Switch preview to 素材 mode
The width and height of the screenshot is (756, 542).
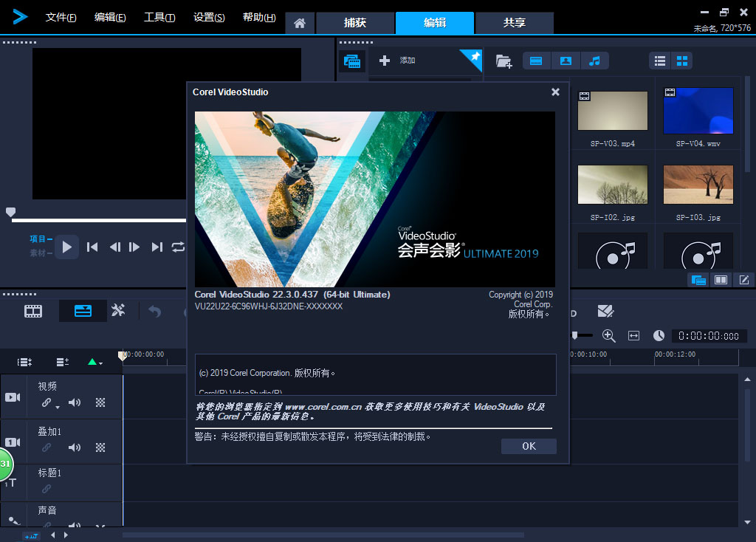click(x=41, y=253)
